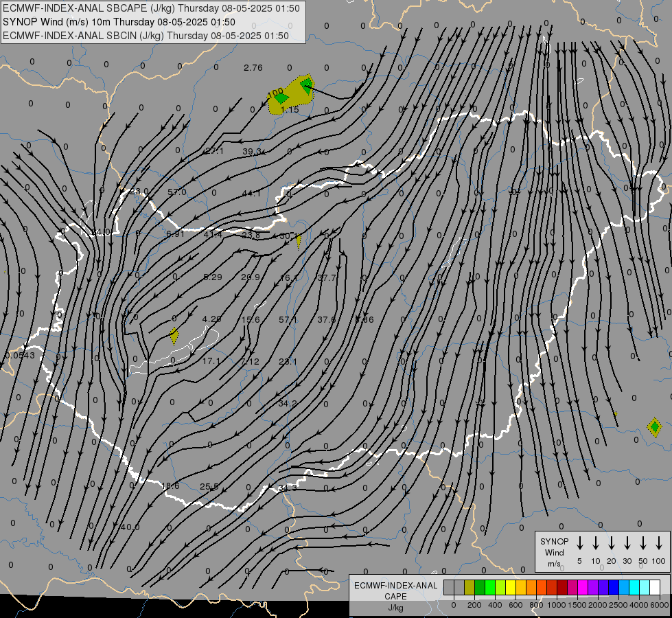
Task: Pick the dark green swatch in CAPE legend
Action: [480, 587]
